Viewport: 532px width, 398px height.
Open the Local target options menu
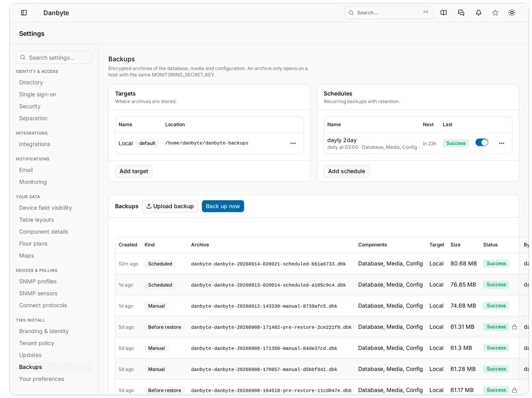coord(293,143)
